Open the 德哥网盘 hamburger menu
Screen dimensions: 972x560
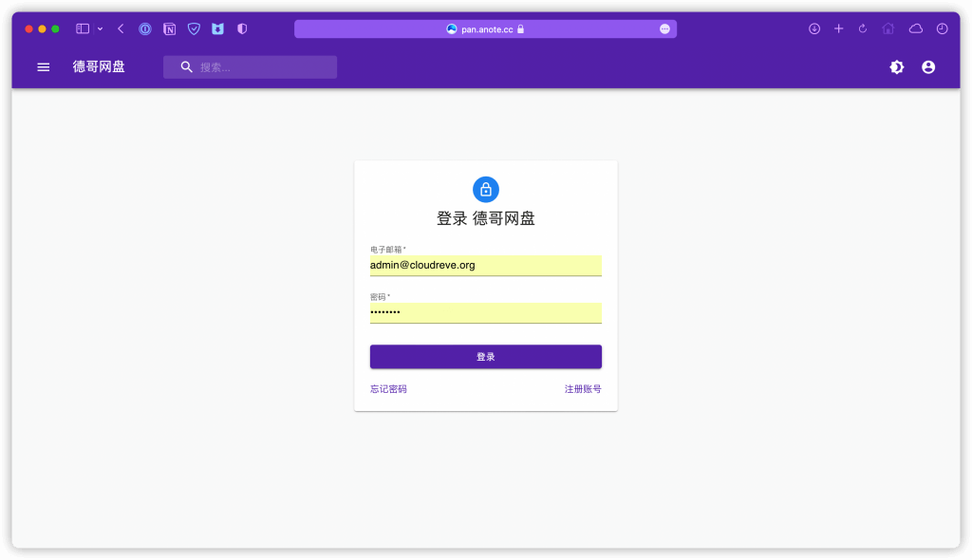43,66
